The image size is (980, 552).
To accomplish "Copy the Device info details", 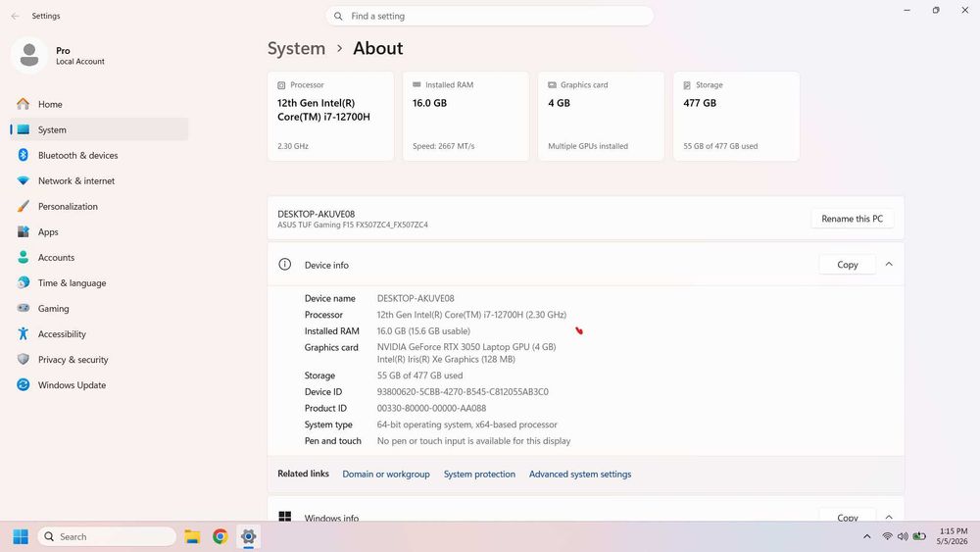I will point(847,265).
